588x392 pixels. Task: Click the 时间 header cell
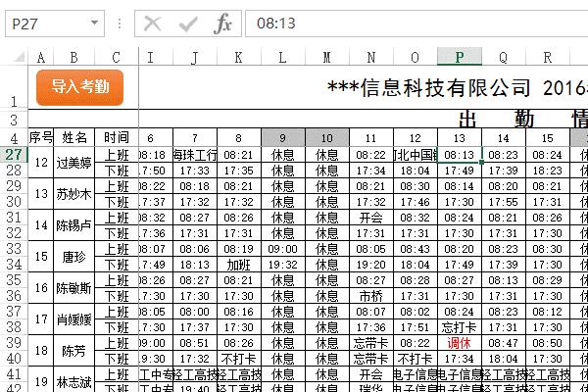(117, 137)
